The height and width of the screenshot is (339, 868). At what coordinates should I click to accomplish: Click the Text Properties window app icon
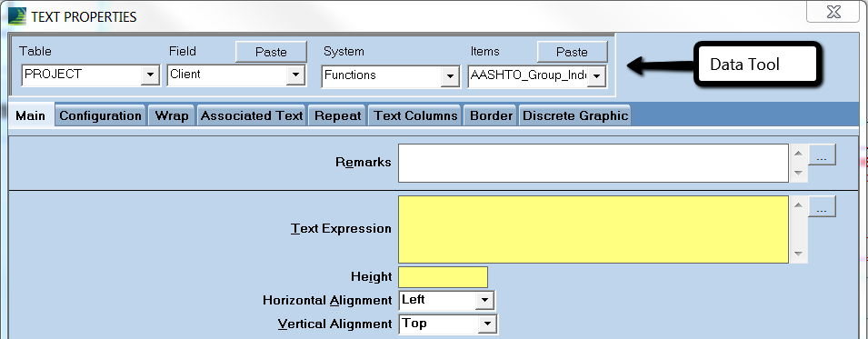click(x=17, y=16)
